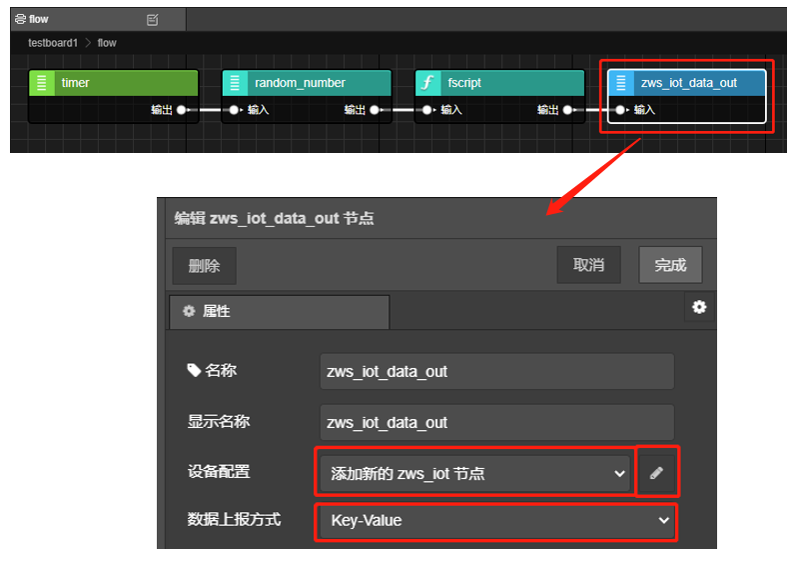Click the 数据上报方式 label
Viewport: 803px width, 563px height.
(x=234, y=519)
